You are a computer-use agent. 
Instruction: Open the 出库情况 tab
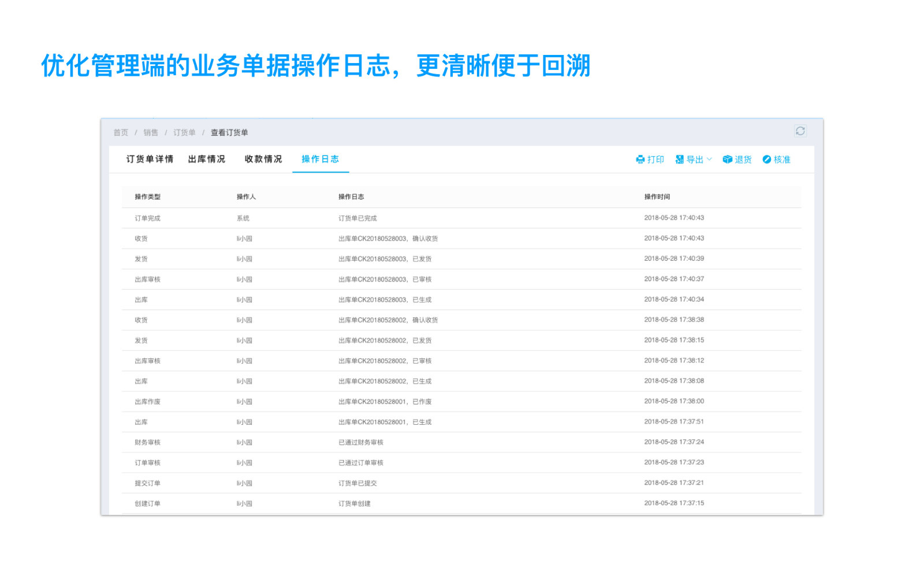pos(206,159)
